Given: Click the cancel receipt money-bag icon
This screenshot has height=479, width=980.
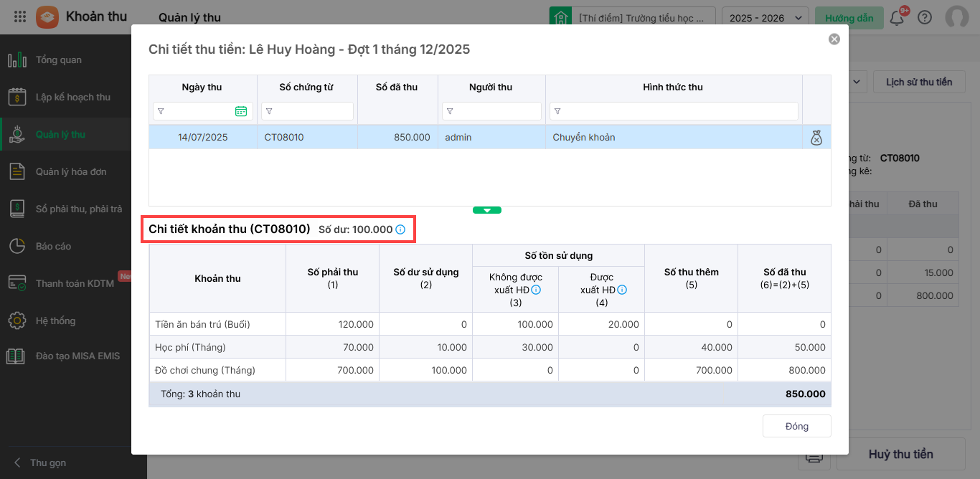Looking at the screenshot, I should [816, 138].
